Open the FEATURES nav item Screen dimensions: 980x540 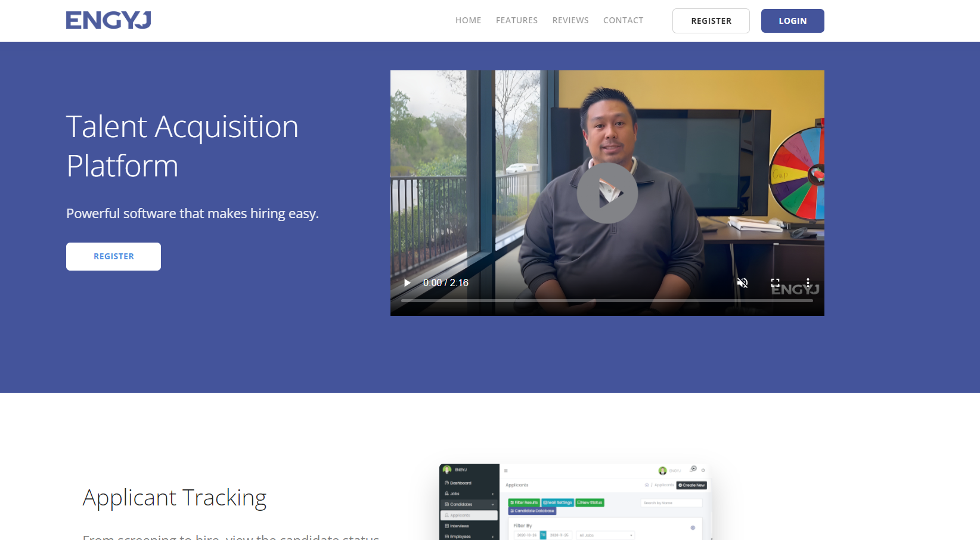(516, 20)
